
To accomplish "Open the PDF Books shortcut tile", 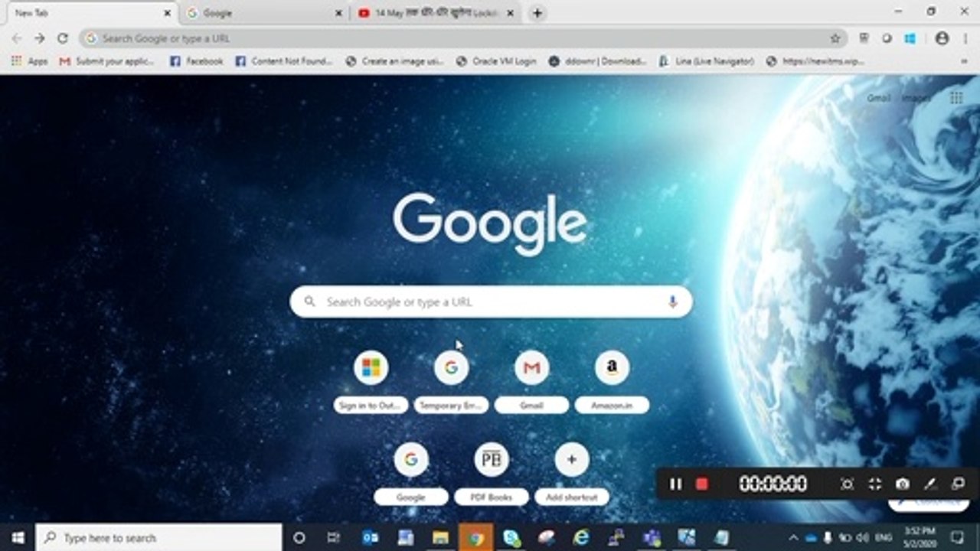I will (492, 474).
